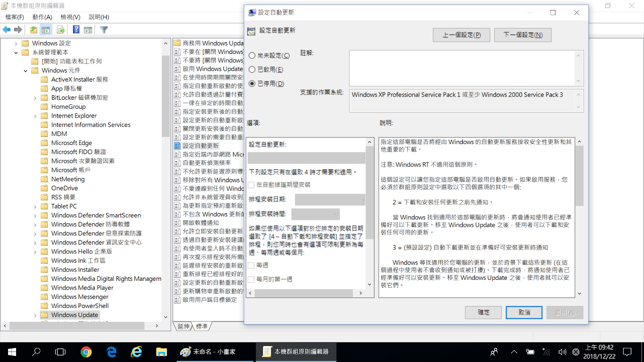Screen dimensions: 644x362
Task: Launch Microsoft Edge from the taskbar
Action: [111, 352]
